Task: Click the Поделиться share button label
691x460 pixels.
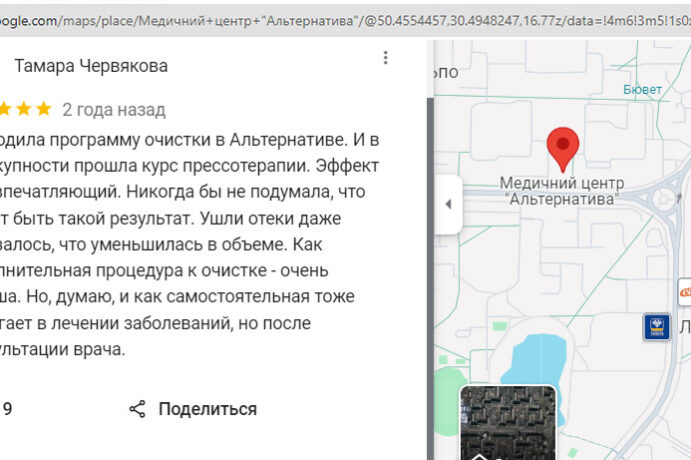Action: [207, 409]
